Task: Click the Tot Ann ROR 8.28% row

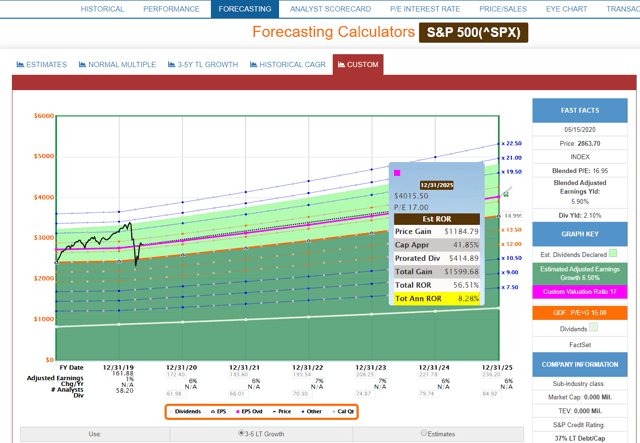Action: [437, 298]
